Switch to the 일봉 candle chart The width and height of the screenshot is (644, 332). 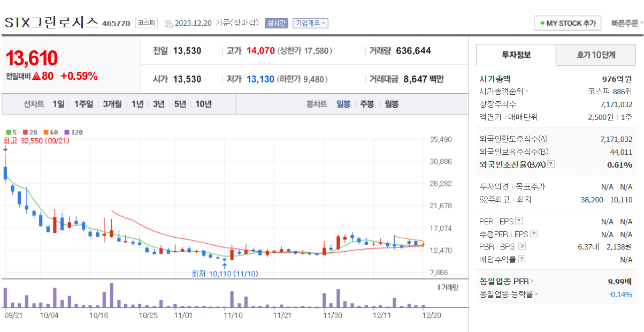click(343, 104)
